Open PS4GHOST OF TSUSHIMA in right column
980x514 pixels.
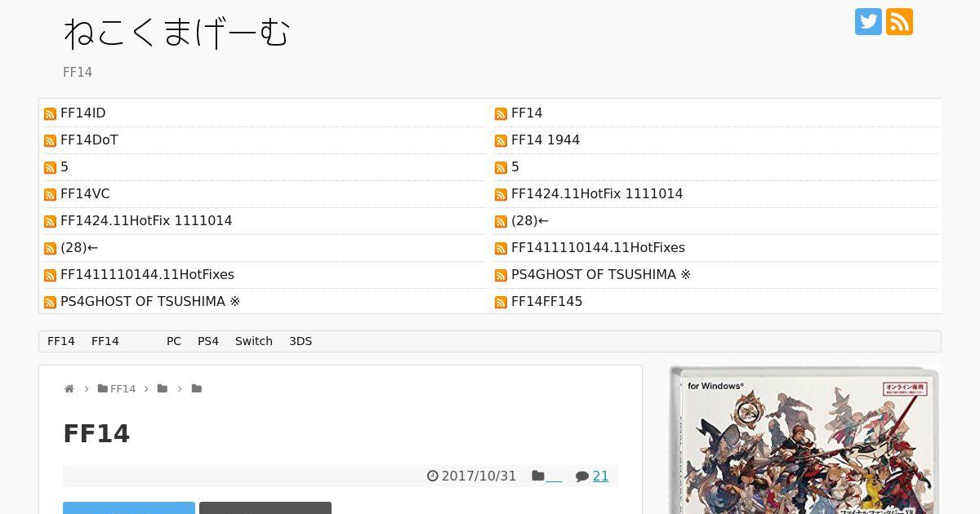(x=601, y=274)
